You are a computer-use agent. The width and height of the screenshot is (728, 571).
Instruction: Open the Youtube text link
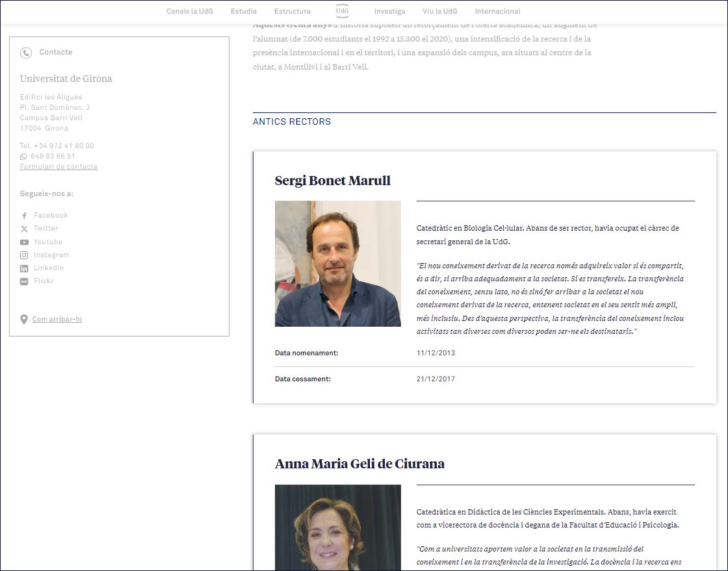tap(48, 242)
